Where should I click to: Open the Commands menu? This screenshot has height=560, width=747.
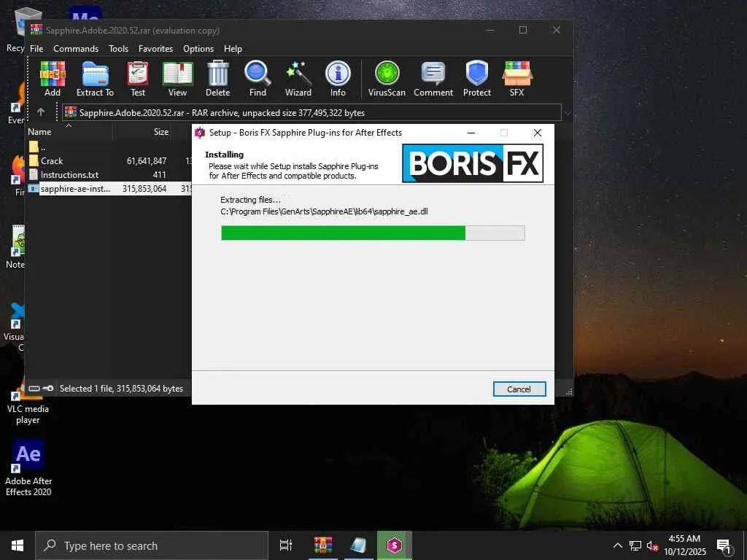pyautogui.click(x=76, y=49)
